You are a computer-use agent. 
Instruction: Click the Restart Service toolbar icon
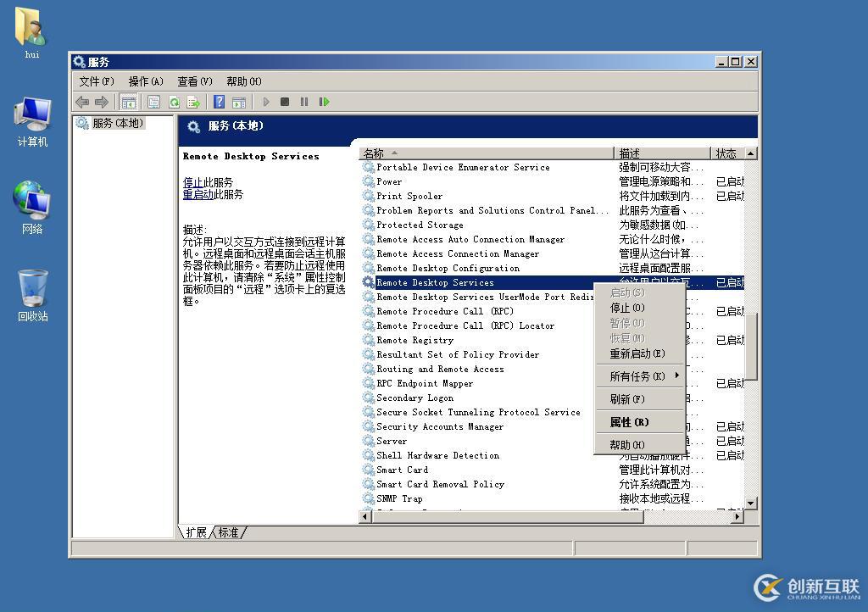point(324,102)
